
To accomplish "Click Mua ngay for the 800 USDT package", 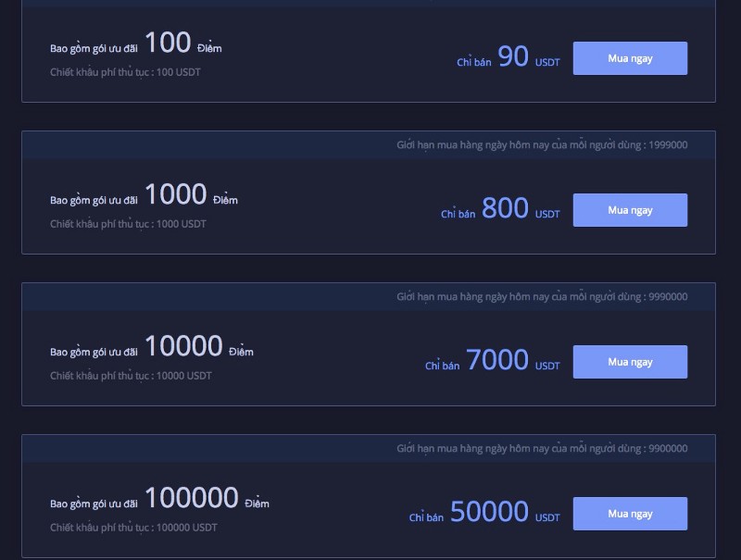I will (x=630, y=210).
